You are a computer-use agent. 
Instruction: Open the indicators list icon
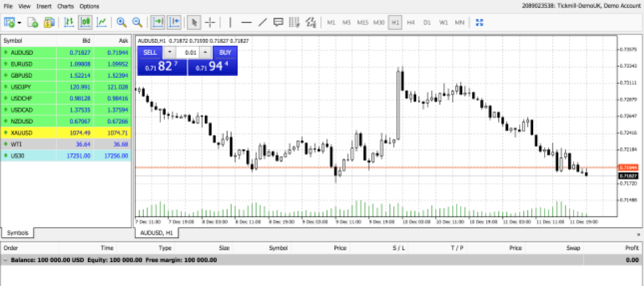click(311, 22)
